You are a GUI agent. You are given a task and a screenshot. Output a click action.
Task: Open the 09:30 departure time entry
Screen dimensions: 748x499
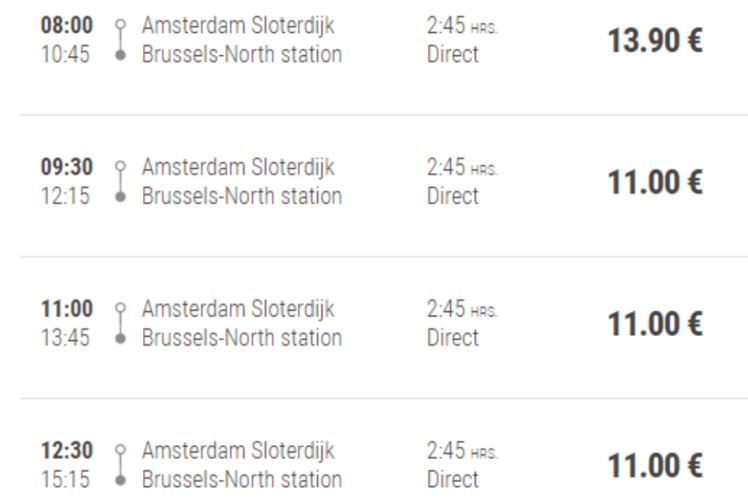(67, 167)
